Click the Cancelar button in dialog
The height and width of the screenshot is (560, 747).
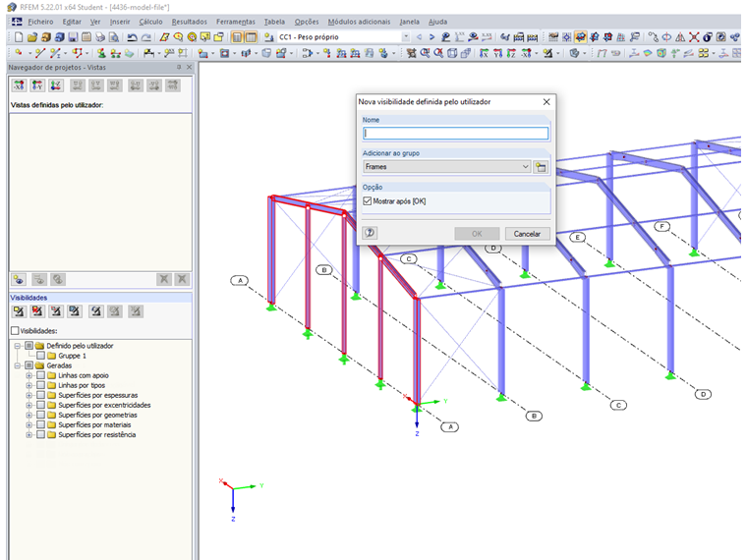[527, 234]
